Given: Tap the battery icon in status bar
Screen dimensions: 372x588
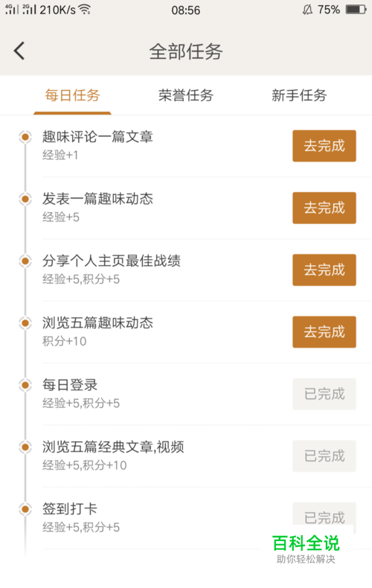Looking at the screenshot, I should [356, 10].
